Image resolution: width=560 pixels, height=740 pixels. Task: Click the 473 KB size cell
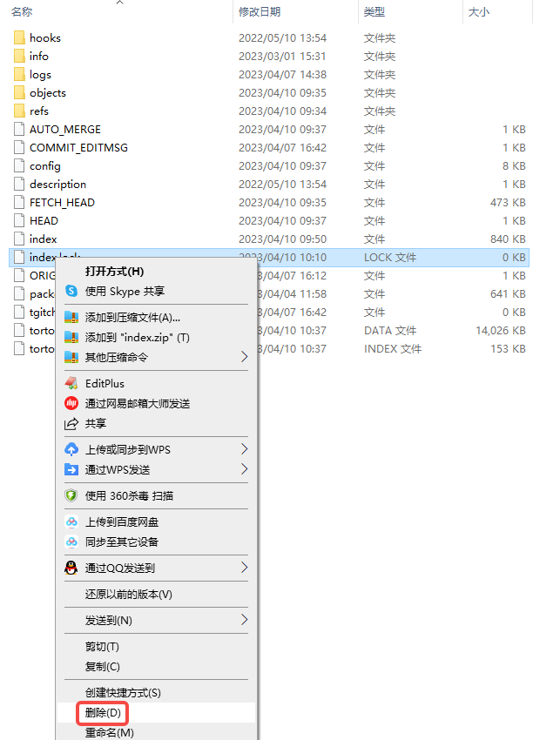pos(508,203)
